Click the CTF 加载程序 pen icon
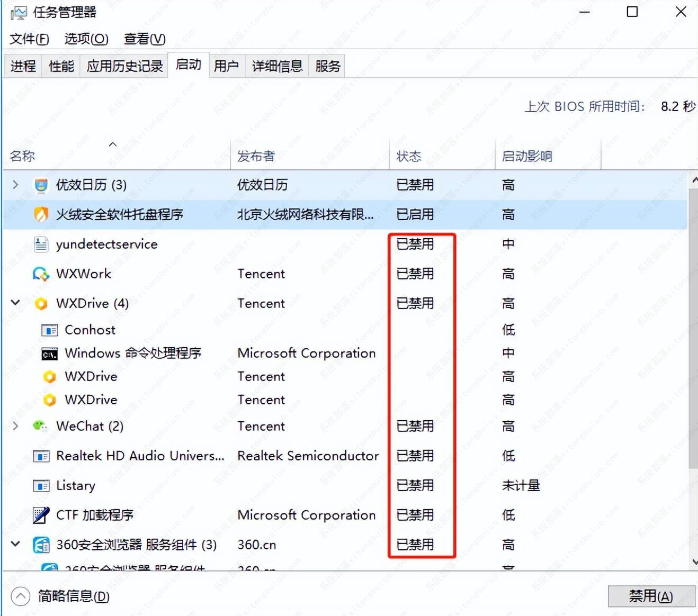The height and width of the screenshot is (616, 698). (x=40, y=515)
